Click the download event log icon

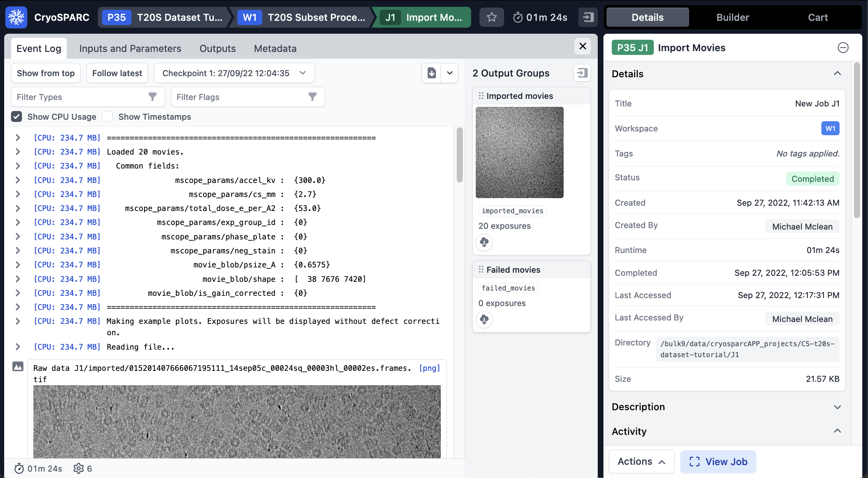click(432, 73)
